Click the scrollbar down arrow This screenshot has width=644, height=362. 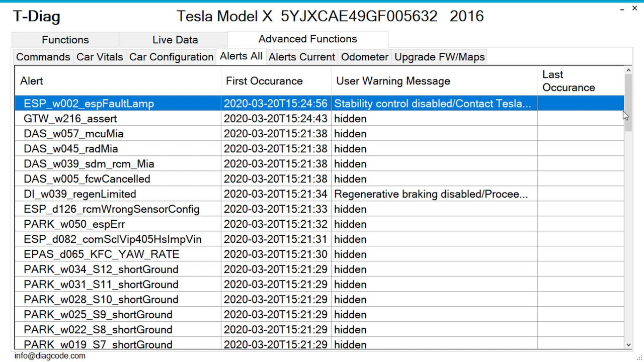[628, 345]
